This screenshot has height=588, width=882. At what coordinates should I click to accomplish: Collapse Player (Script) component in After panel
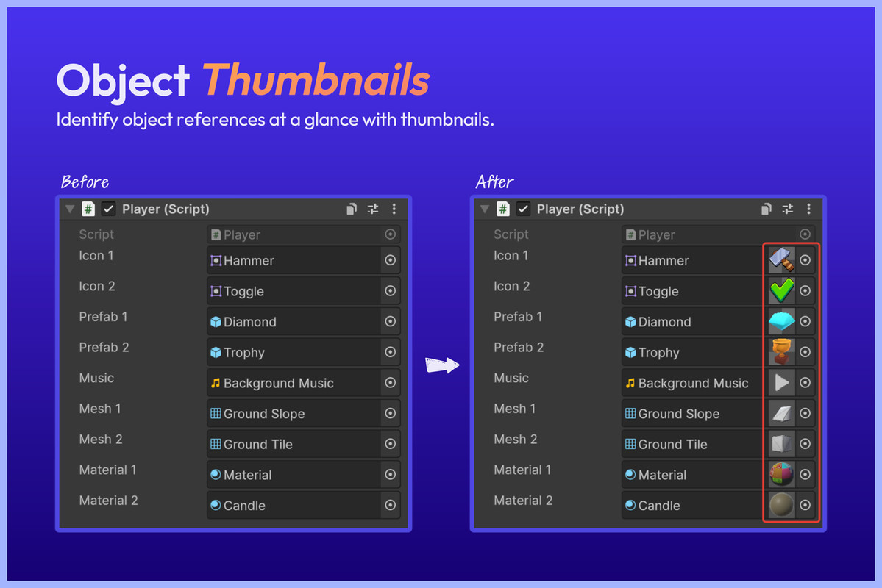pos(484,209)
